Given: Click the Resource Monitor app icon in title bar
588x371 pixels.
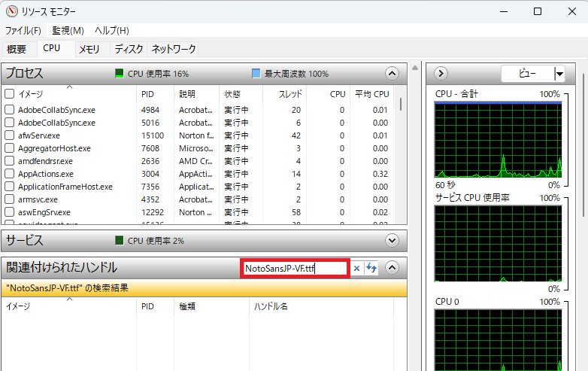Looking at the screenshot, I should (x=11, y=11).
